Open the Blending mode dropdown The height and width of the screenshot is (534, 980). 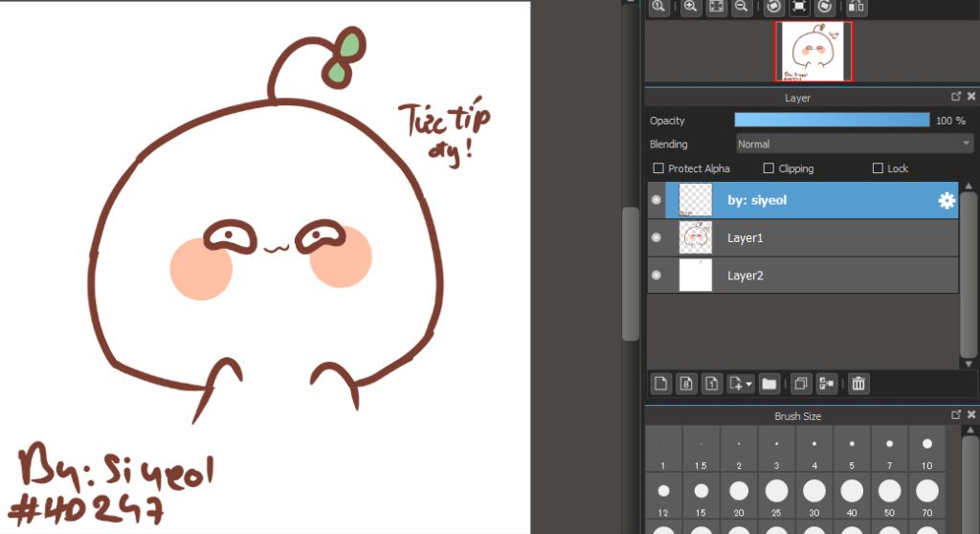tap(855, 144)
